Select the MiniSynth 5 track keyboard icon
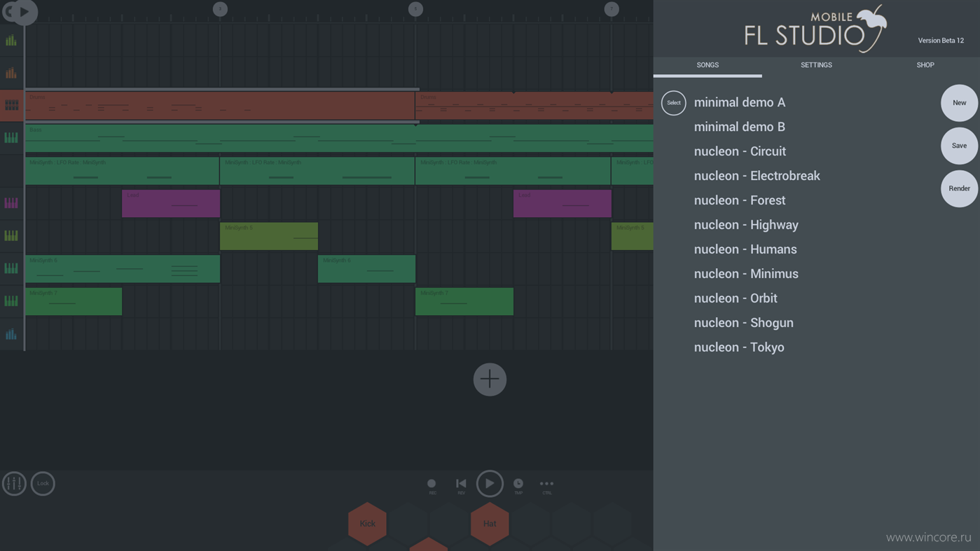980x551 pixels. 11,236
